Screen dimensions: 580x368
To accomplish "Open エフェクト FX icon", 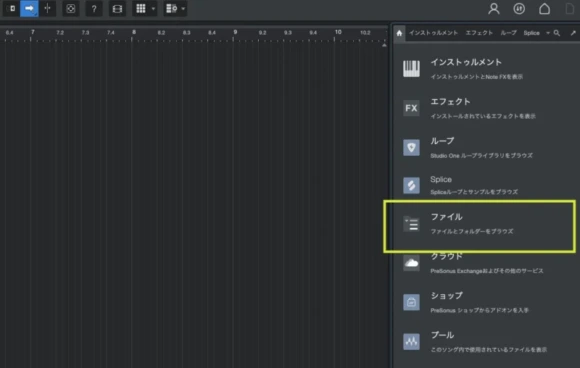I will coord(411,108).
